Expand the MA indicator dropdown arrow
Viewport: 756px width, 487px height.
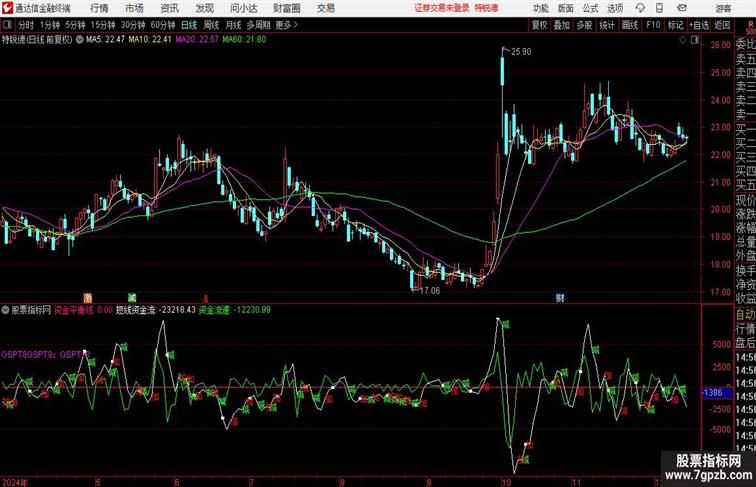[80, 40]
